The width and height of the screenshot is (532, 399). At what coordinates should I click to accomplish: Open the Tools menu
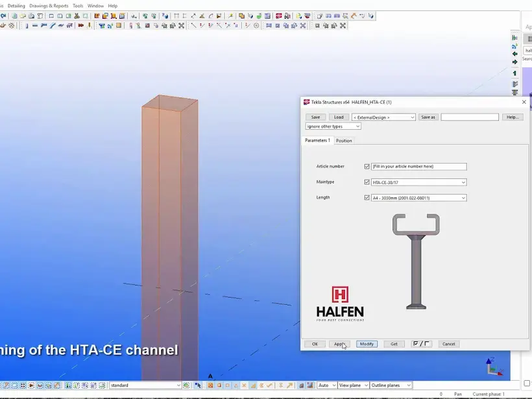pos(78,6)
